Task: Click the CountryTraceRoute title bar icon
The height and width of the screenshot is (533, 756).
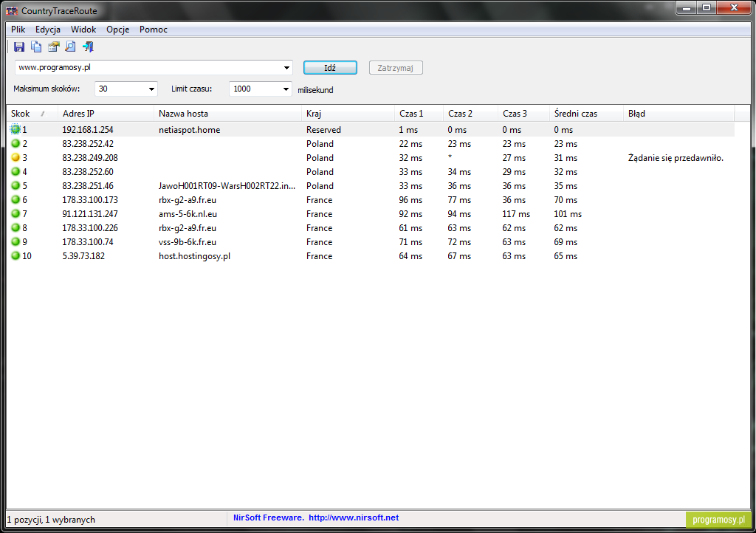Action: pyautogui.click(x=12, y=10)
